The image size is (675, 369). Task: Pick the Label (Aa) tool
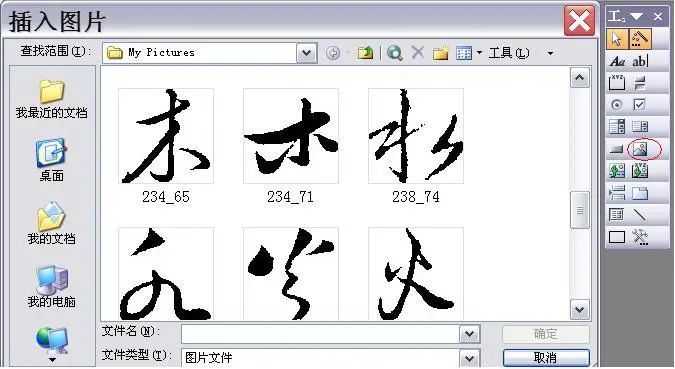tap(617, 62)
